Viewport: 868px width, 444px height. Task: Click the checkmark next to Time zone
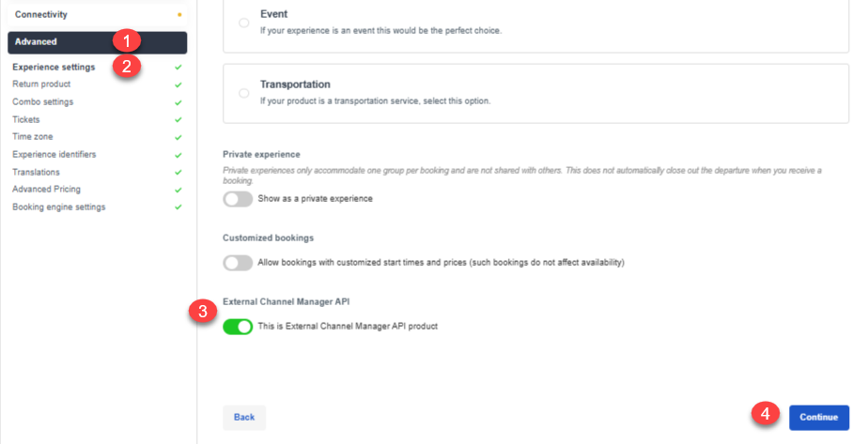point(178,138)
